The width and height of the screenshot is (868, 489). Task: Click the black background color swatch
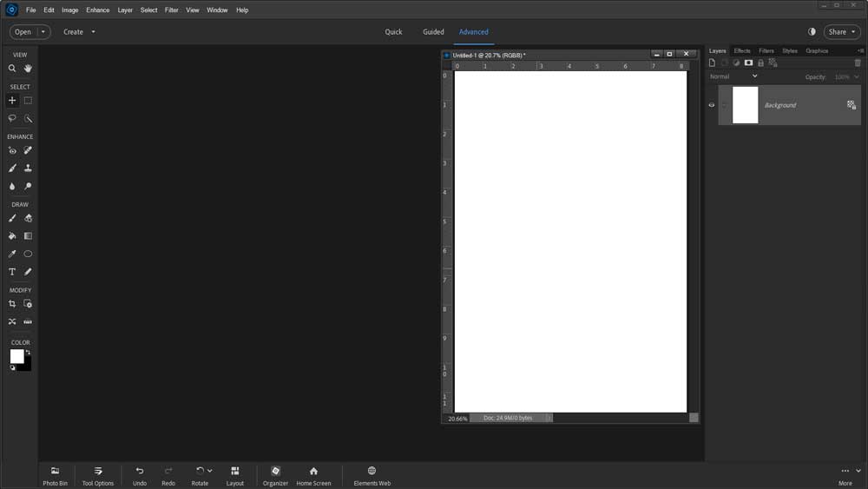point(27,366)
